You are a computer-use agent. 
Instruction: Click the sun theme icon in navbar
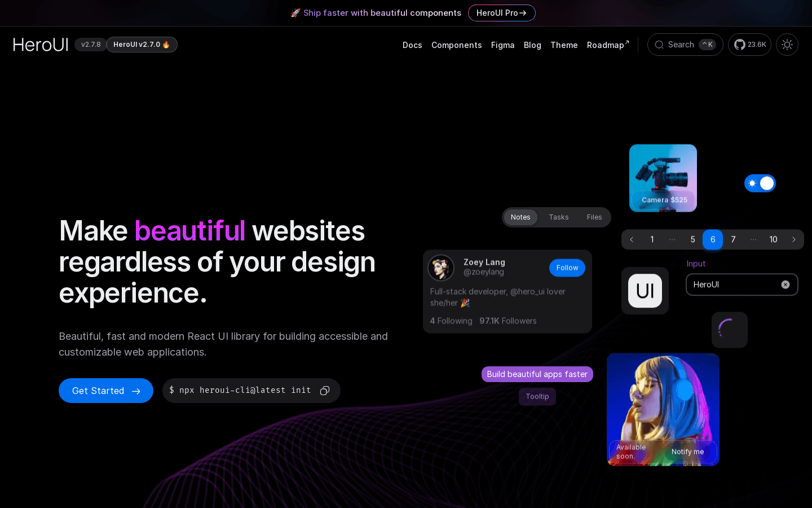[x=787, y=45]
